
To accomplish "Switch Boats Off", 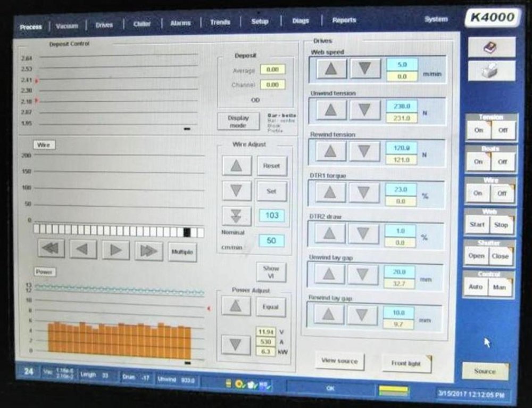I will tap(502, 162).
